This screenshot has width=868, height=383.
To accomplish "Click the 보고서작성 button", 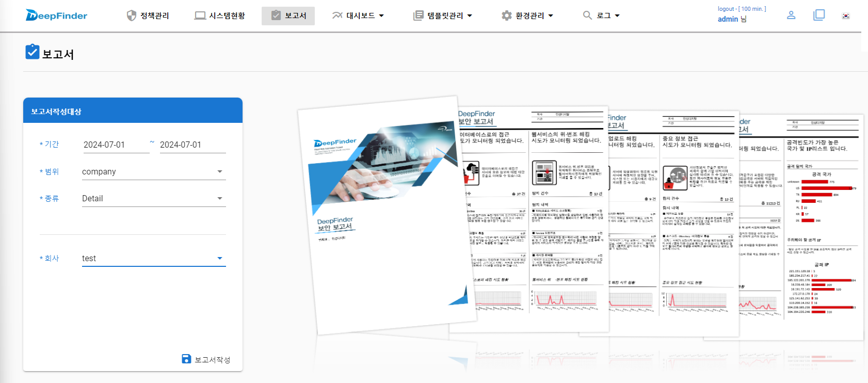I will point(206,359).
